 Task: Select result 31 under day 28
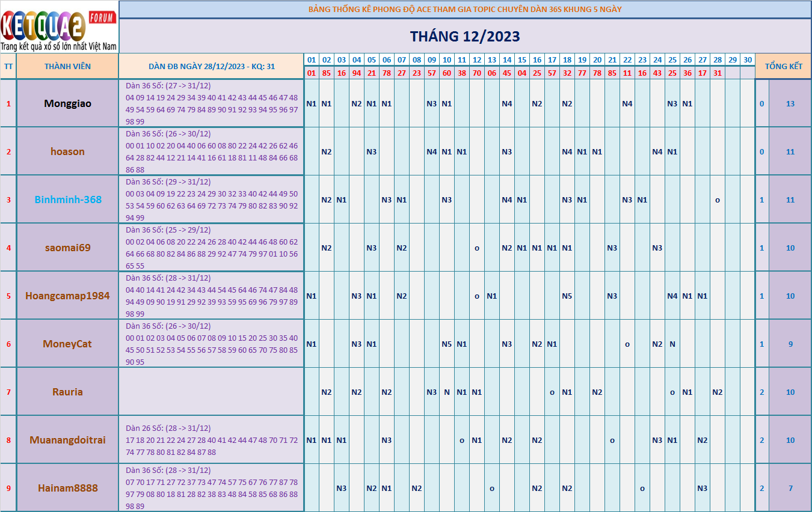718,73
